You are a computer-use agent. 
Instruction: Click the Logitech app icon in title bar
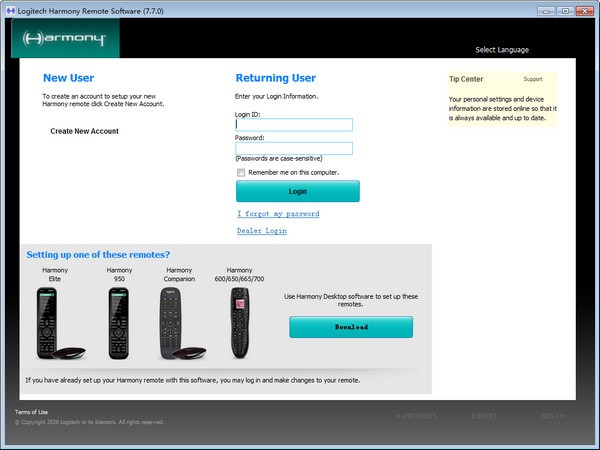point(9,9)
